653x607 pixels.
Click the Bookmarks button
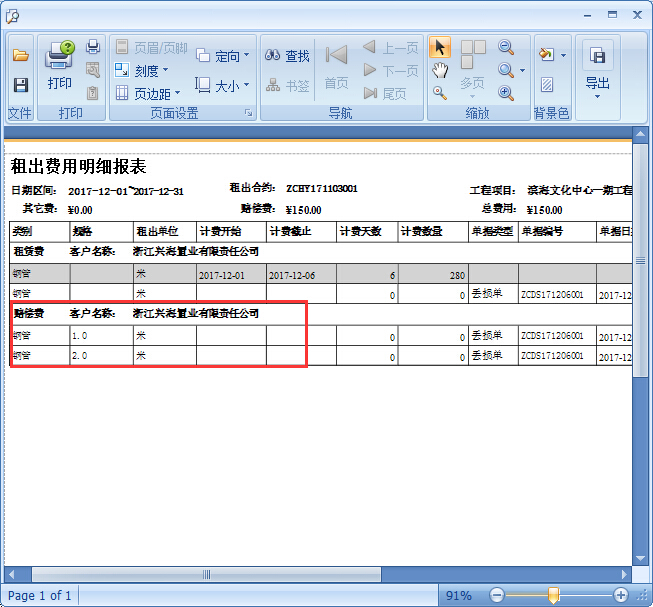[x=287, y=85]
